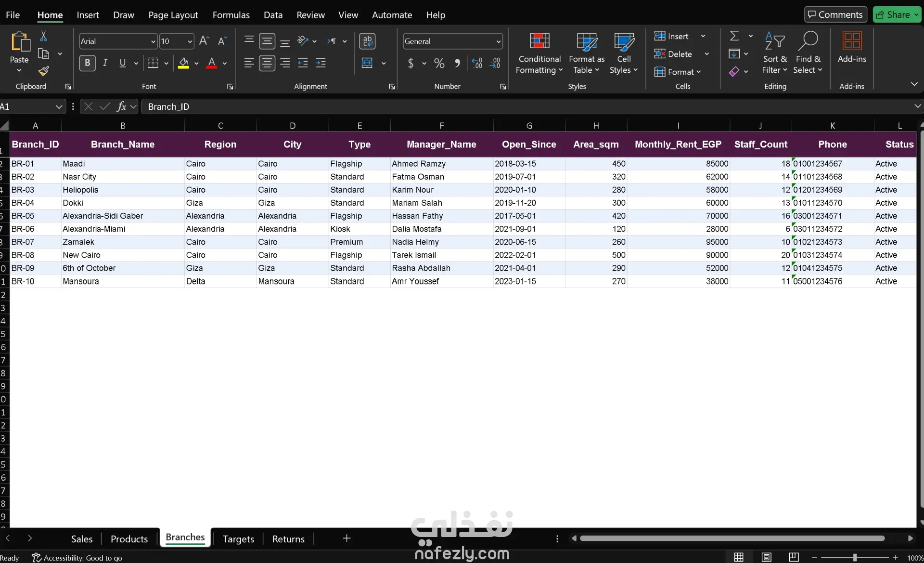Screen dimensions: 924x563
Task: Click the Insert cells button
Action: pos(672,36)
